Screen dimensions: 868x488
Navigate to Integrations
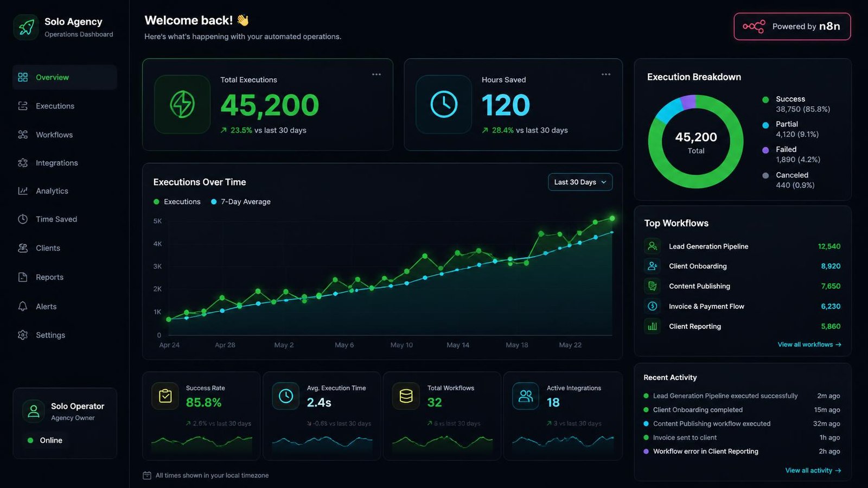(x=65, y=163)
